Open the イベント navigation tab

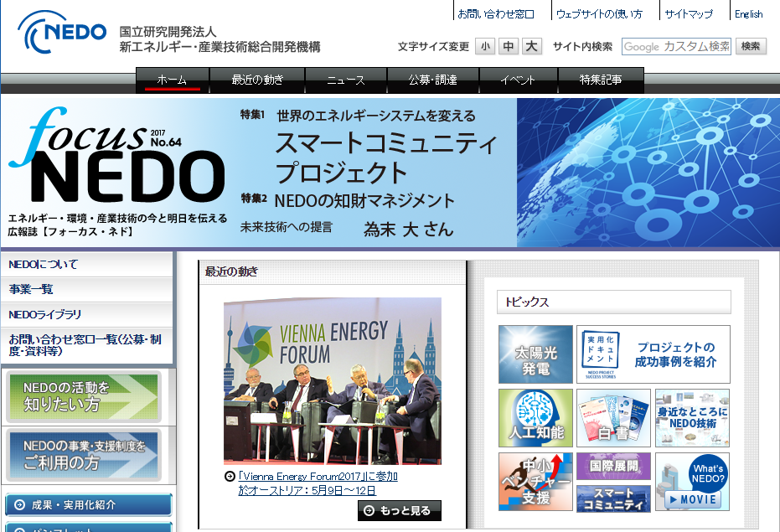[518, 80]
